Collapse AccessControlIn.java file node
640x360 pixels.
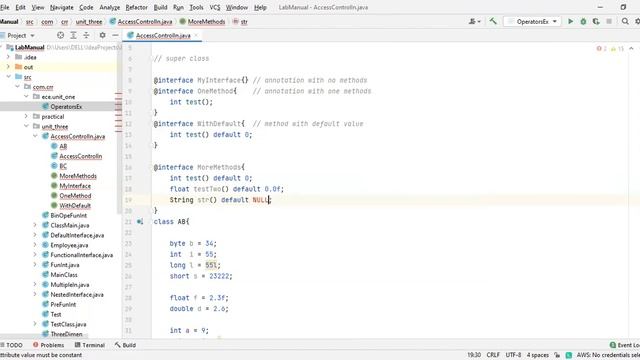[x=35, y=136]
